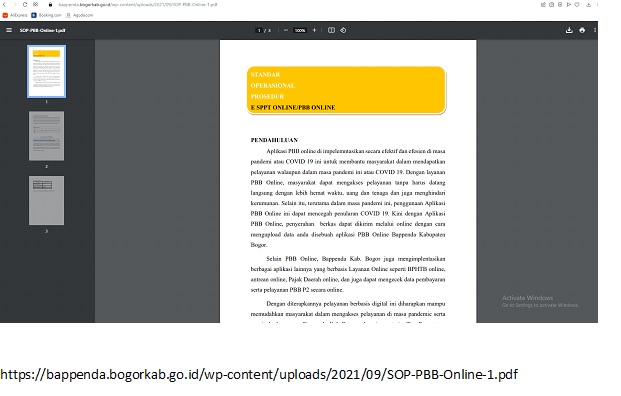Open the Agoda.com bookmark
621x396 pixels.
[79, 15]
